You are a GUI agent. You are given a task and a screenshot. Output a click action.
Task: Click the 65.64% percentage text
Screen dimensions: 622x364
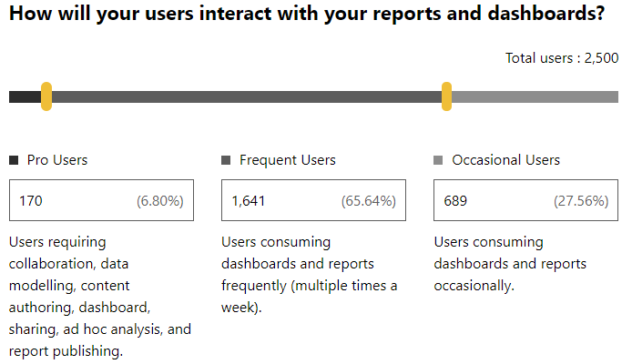pos(369,200)
